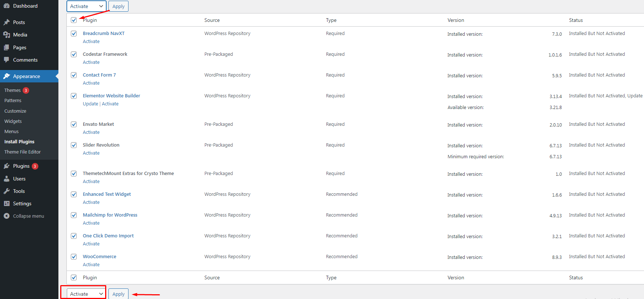Viewport: 644px width, 299px height.
Task: Click the Users person icon
Action: 7,179
